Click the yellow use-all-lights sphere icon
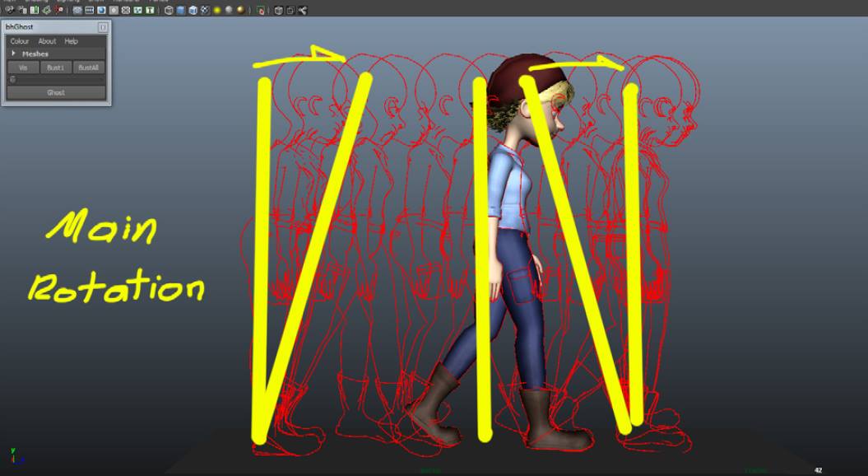Viewport: 868px width, 476px height. point(216,11)
